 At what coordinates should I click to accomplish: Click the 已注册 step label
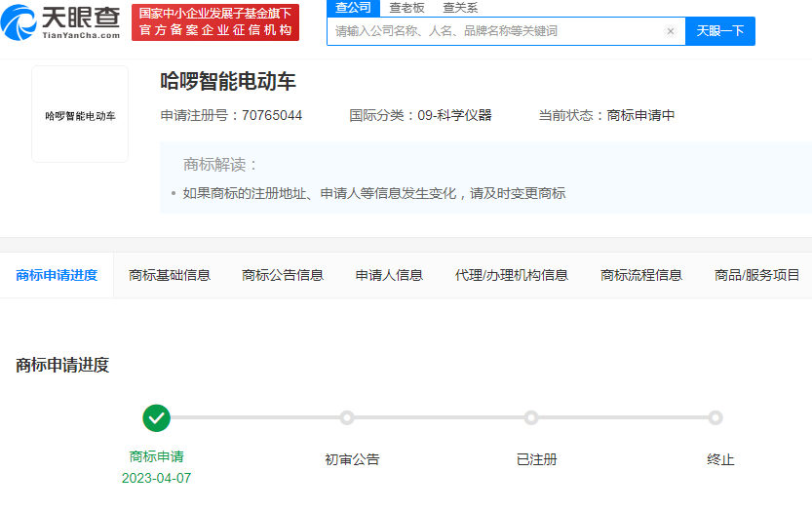pos(536,459)
